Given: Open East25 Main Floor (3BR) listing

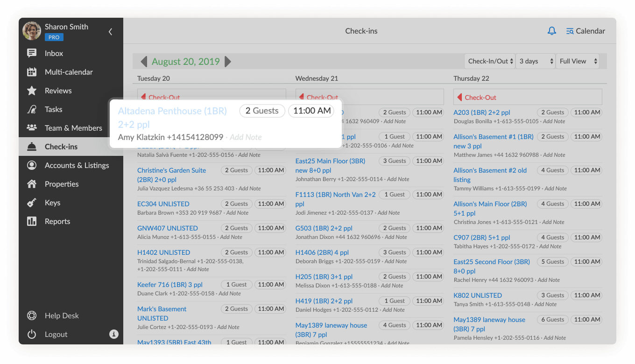Looking at the screenshot, I should 331,166.
